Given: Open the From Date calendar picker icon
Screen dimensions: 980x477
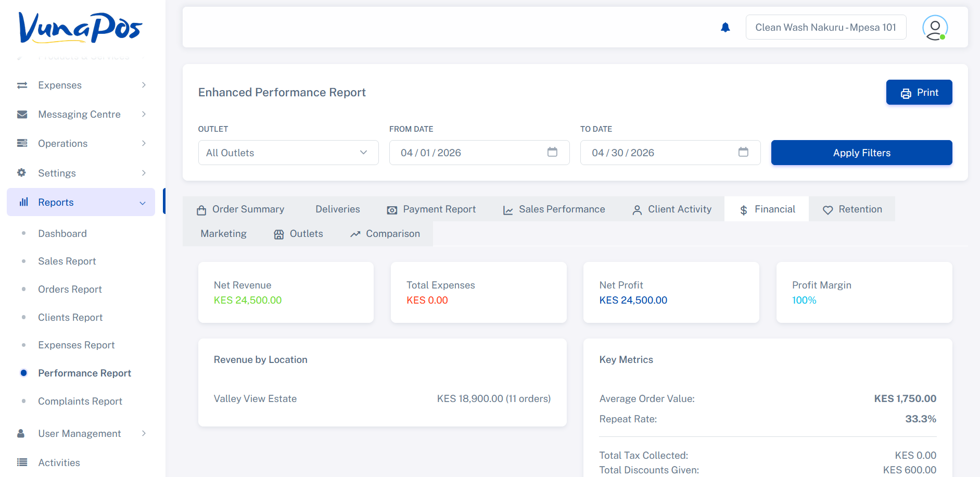Looking at the screenshot, I should [552, 152].
